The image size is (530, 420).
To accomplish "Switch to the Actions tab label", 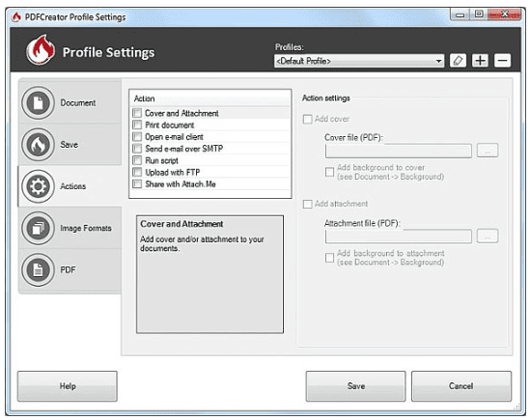I will click(73, 186).
